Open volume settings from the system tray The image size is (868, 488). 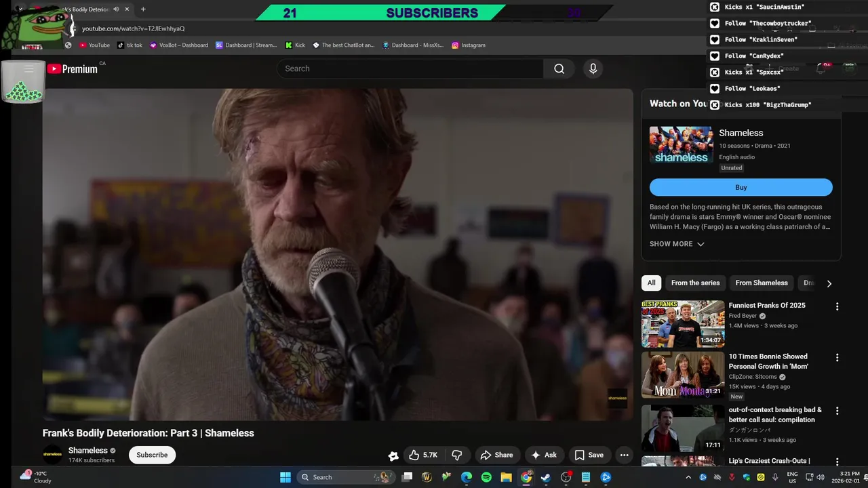click(x=821, y=477)
